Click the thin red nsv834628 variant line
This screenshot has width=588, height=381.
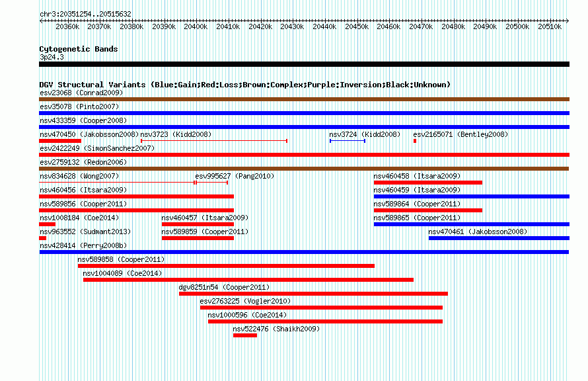[117, 183]
